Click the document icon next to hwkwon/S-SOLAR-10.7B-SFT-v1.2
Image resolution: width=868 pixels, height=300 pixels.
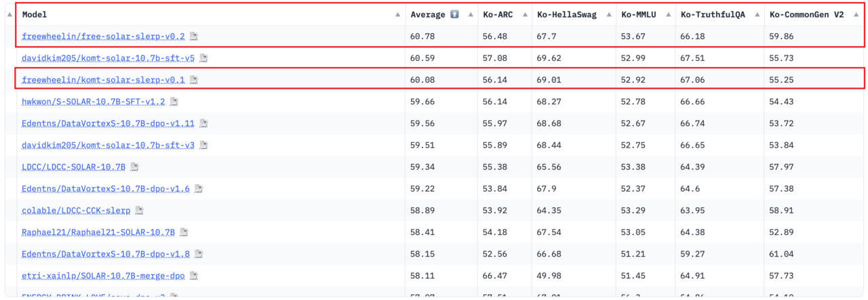[174, 102]
